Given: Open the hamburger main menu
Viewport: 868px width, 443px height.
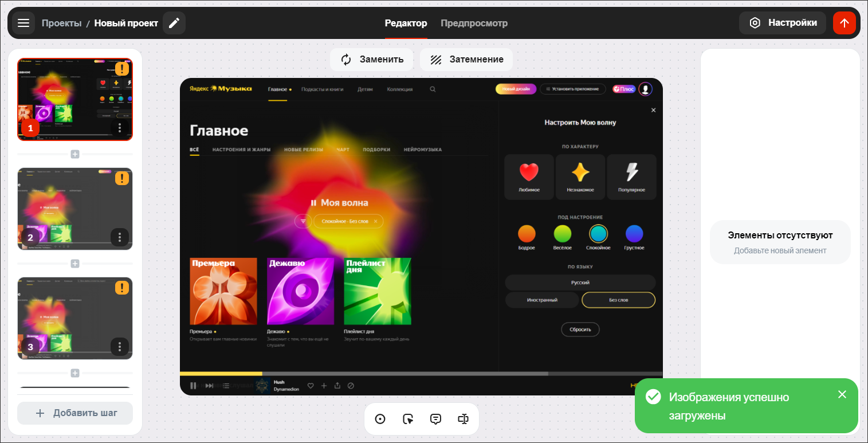Looking at the screenshot, I should point(23,23).
